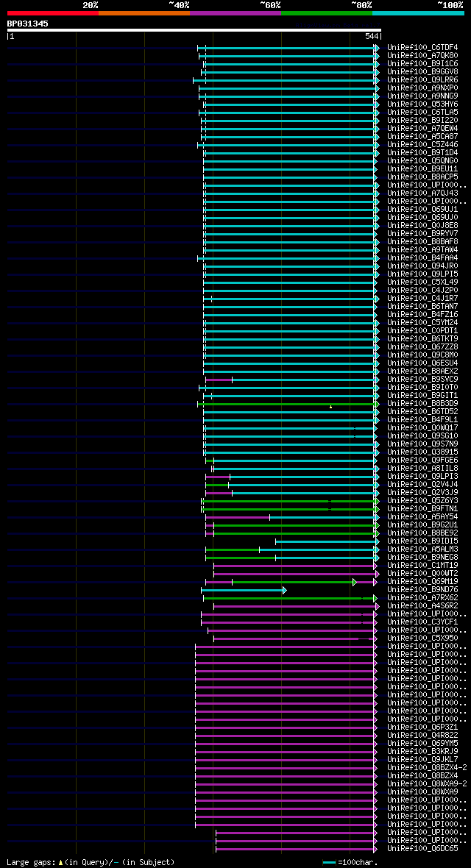This screenshot has height=868, width=471.
Task: Open hit UniRef100_A5AY54
Action: [x=422, y=517]
